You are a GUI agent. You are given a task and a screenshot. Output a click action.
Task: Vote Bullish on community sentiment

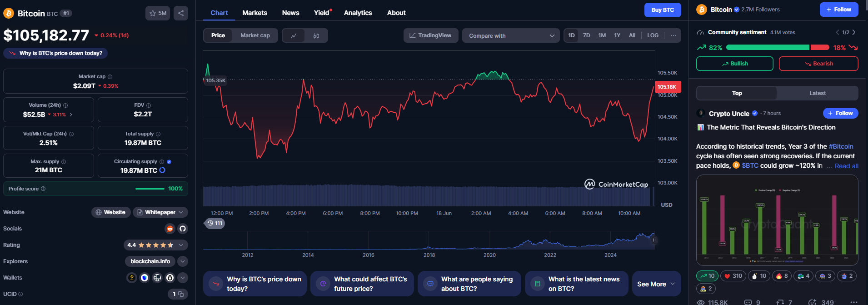735,64
